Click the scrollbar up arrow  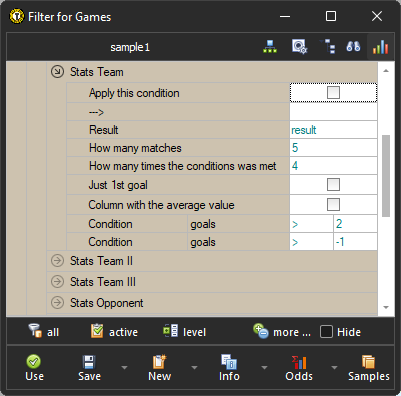386,71
